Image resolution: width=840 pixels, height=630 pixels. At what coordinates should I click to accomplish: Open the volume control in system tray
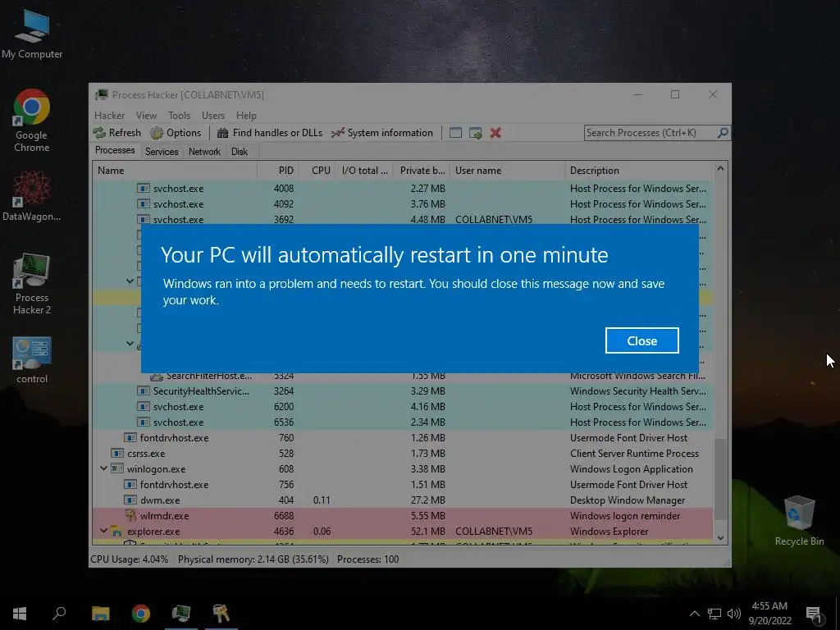[x=734, y=614]
